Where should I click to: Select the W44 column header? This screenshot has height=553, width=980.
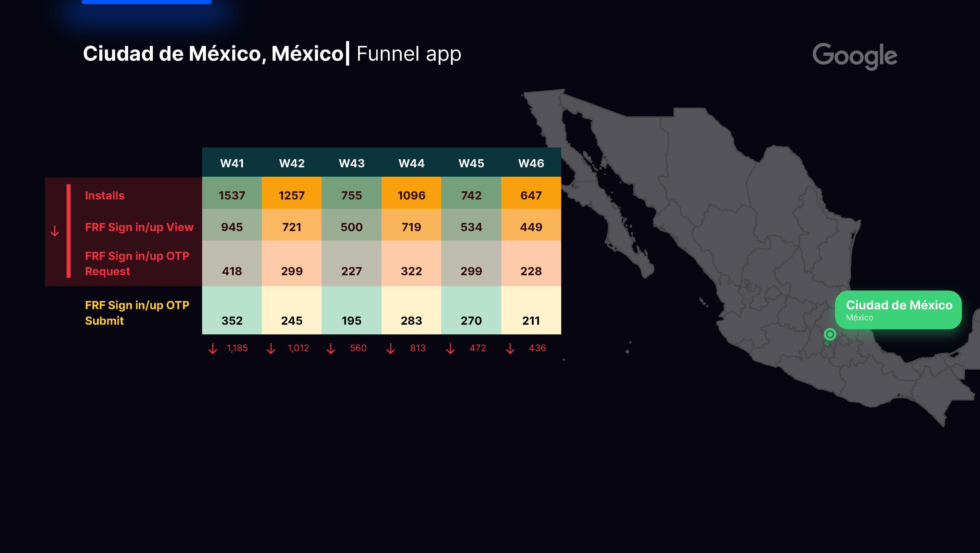411,163
